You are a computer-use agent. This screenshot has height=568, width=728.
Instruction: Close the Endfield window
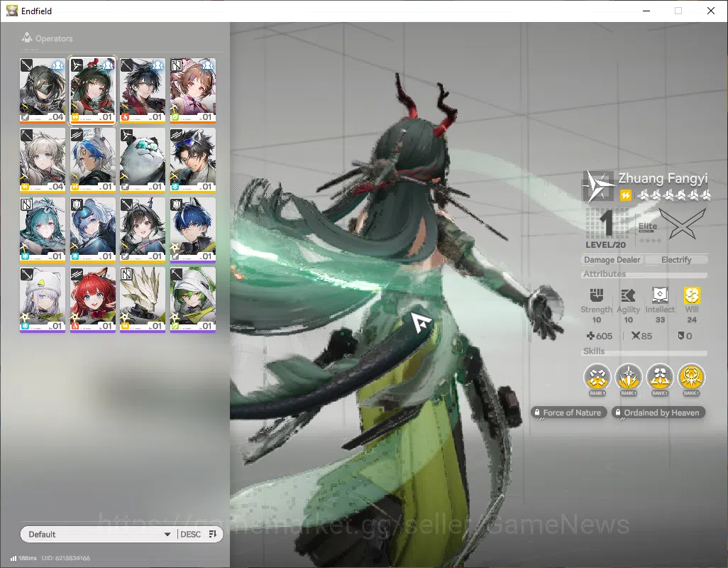click(711, 11)
